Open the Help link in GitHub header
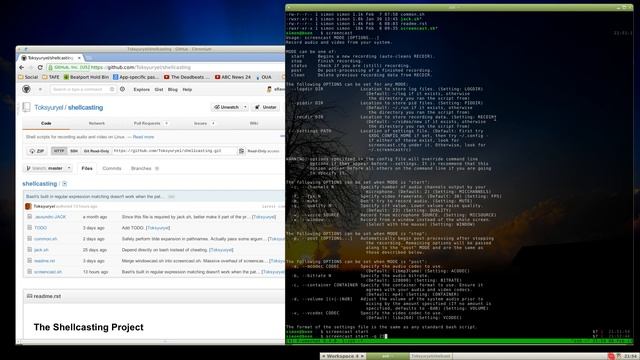The height and width of the screenshot is (360, 640). 187,89
